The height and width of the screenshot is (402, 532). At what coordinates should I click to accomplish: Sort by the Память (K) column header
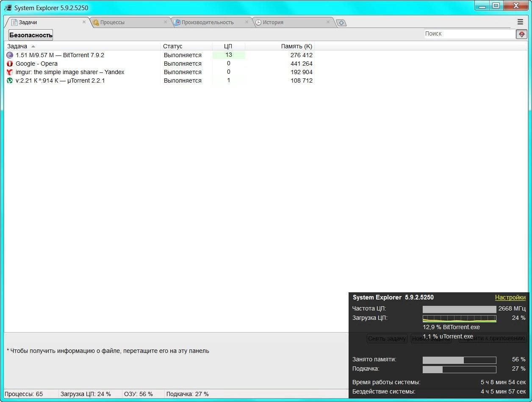click(280, 46)
